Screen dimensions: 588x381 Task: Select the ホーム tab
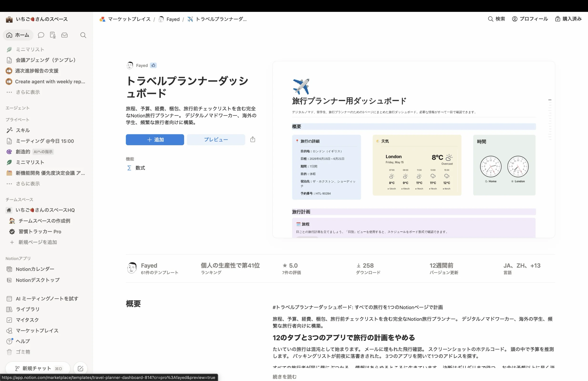point(18,35)
